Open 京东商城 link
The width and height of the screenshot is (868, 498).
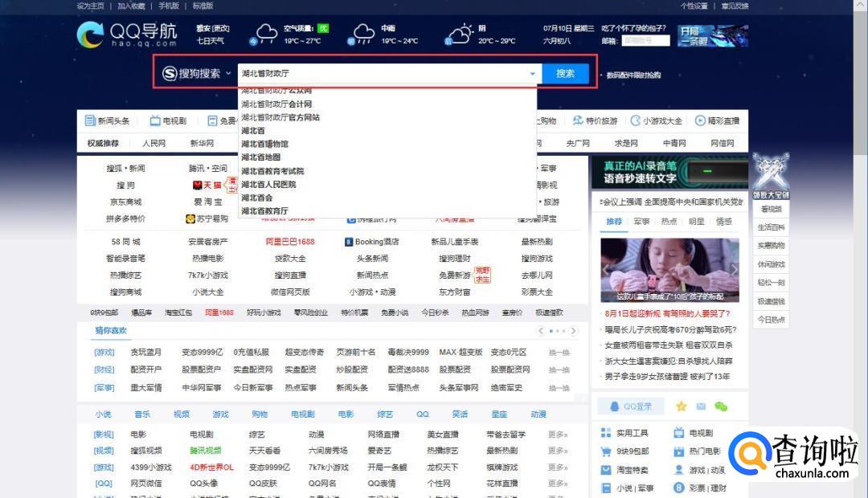click(125, 202)
